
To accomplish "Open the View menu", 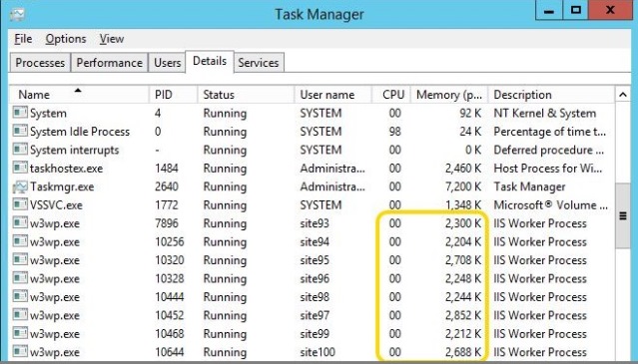I will (112, 39).
